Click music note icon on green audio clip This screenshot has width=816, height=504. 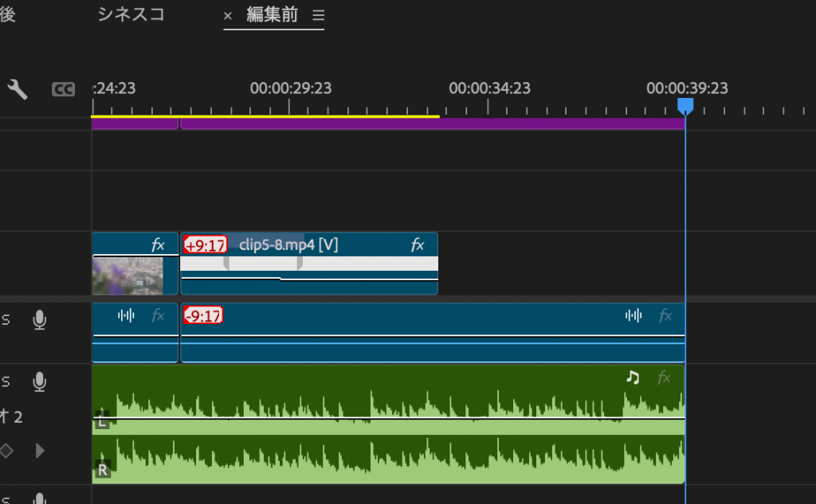pyautogui.click(x=633, y=377)
